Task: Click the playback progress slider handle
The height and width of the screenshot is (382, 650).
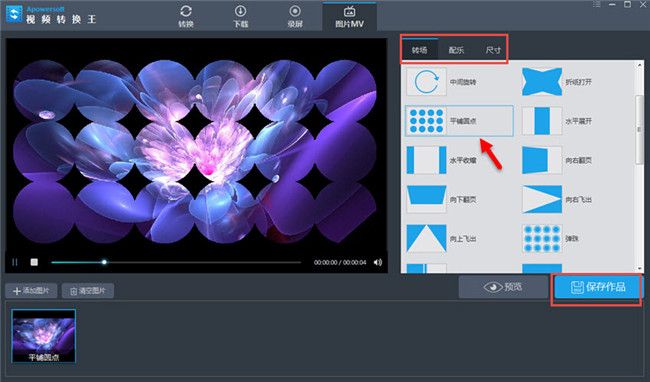Action: pos(104,262)
